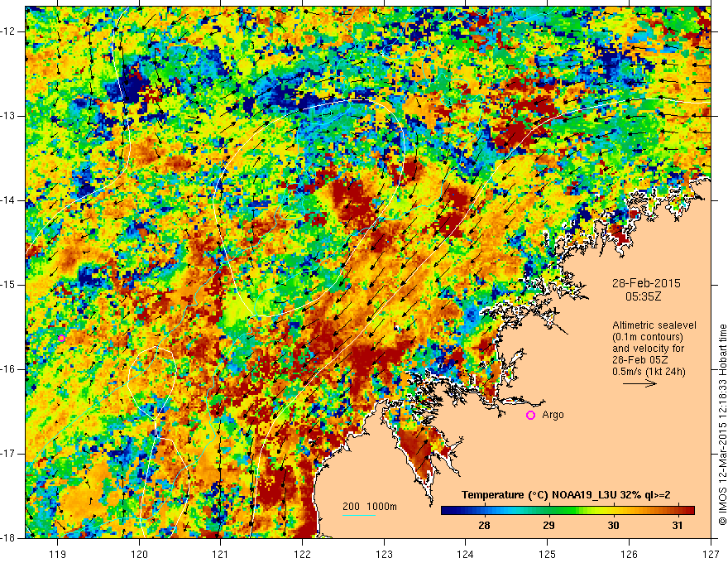Image resolution: width=728 pixels, height=563 pixels.
Task: Click the "and velocity for" text line
Action: click(648, 349)
